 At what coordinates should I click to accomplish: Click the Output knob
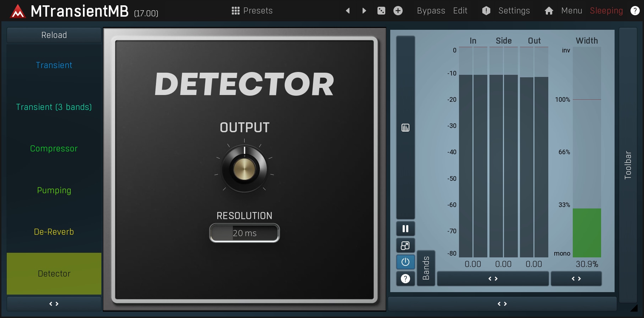tap(244, 169)
